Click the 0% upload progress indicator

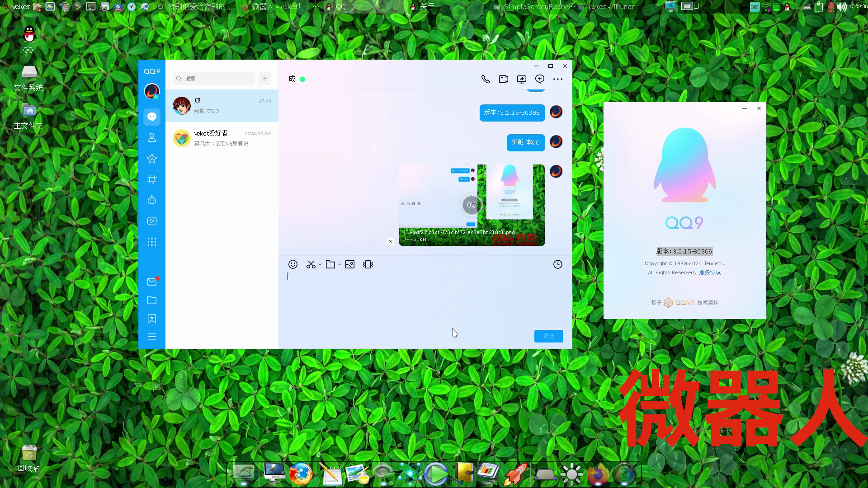(x=471, y=205)
